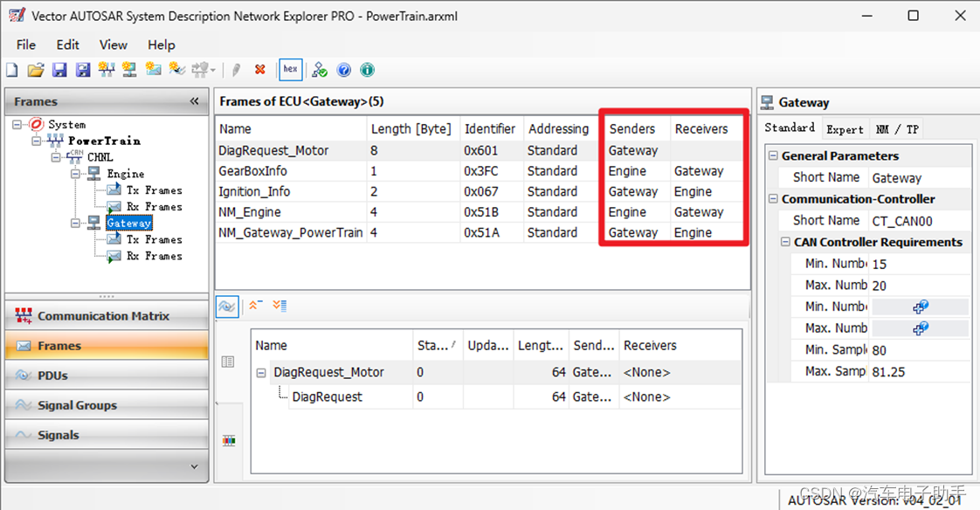
Task: Click the grayed-out network security toolbar icon
Action: (200, 70)
